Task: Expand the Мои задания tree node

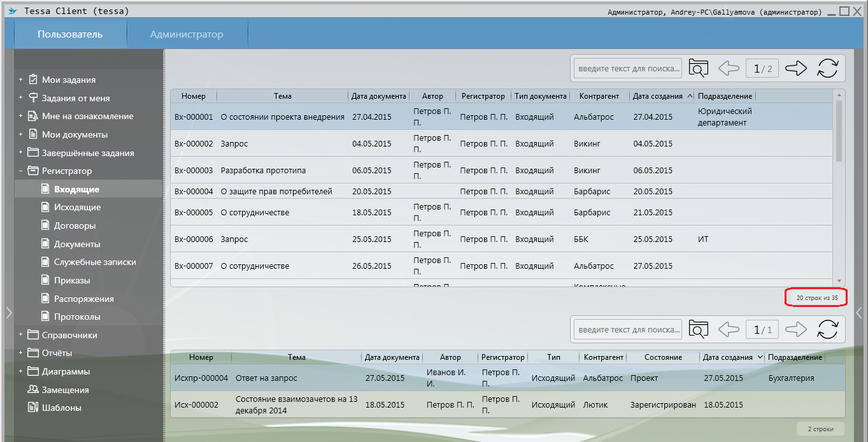Action: click(x=20, y=80)
